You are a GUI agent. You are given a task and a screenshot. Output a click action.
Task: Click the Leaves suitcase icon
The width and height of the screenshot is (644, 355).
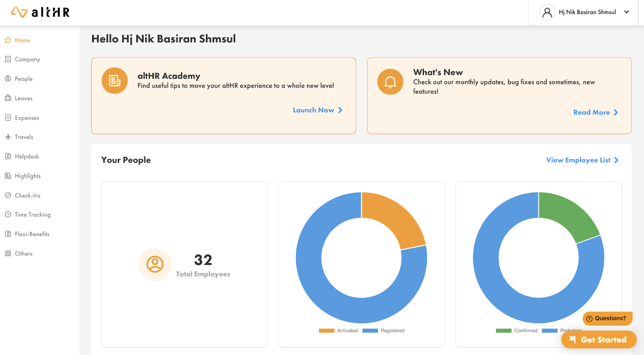pyautogui.click(x=8, y=98)
